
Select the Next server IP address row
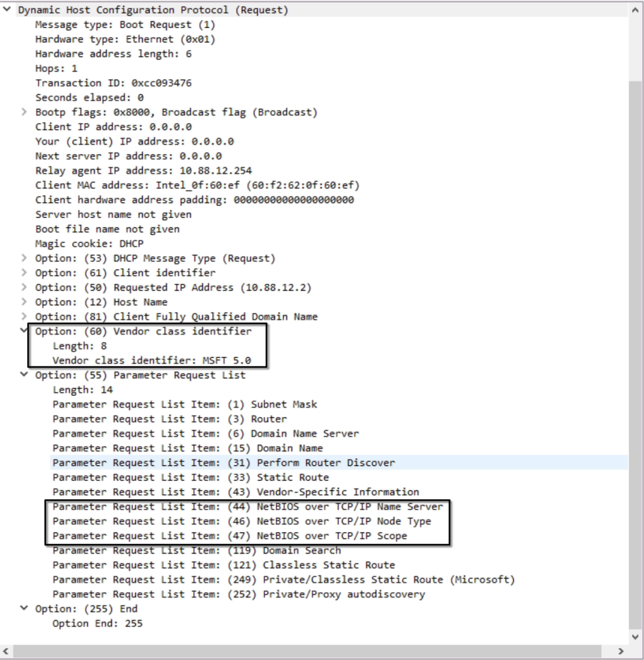coord(129,156)
